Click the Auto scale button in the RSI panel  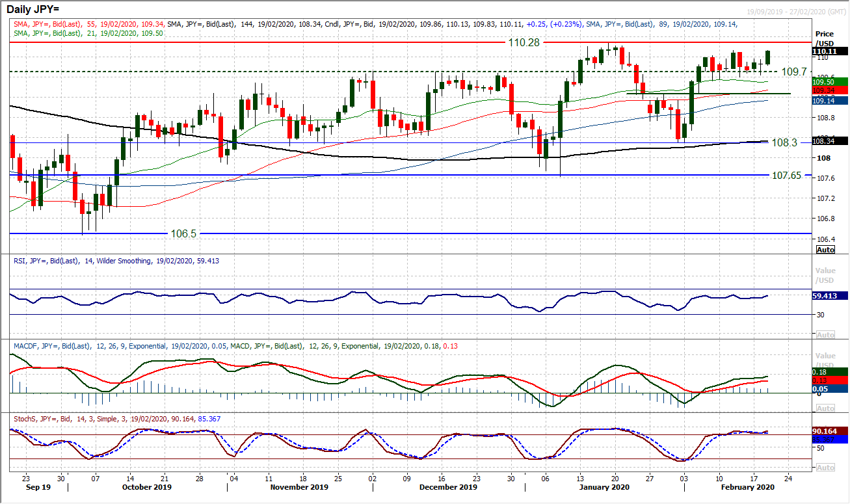pyautogui.click(x=825, y=334)
